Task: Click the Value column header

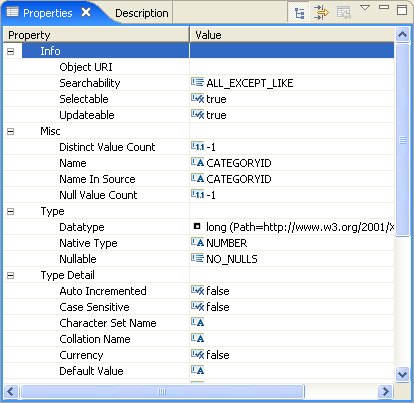Action: (x=292, y=35)
